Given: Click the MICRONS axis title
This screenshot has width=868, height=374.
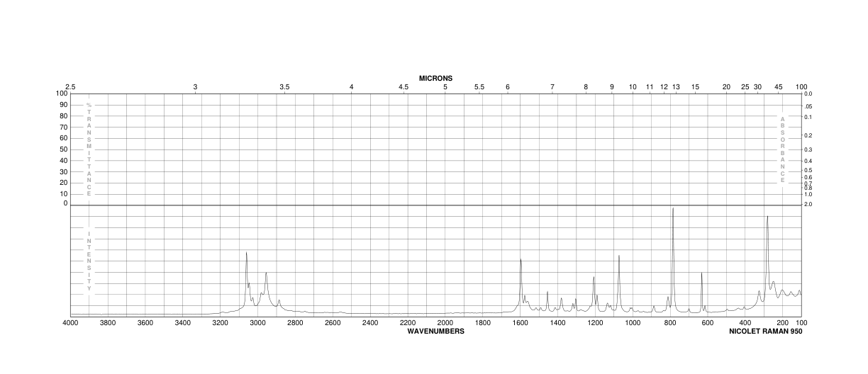Looking at the screenshot, I should point(435,79).
